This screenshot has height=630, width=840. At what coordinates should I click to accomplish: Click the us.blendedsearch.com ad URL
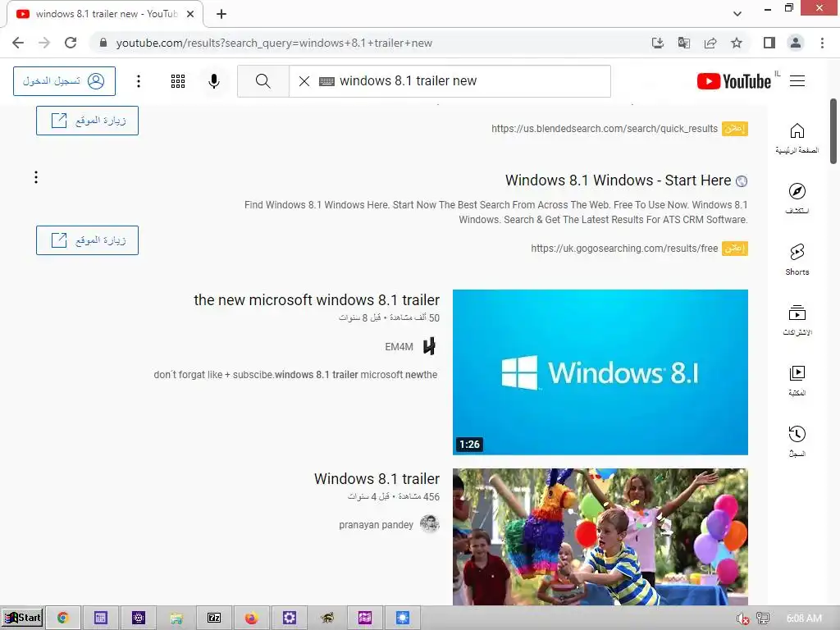coord(605,129)
